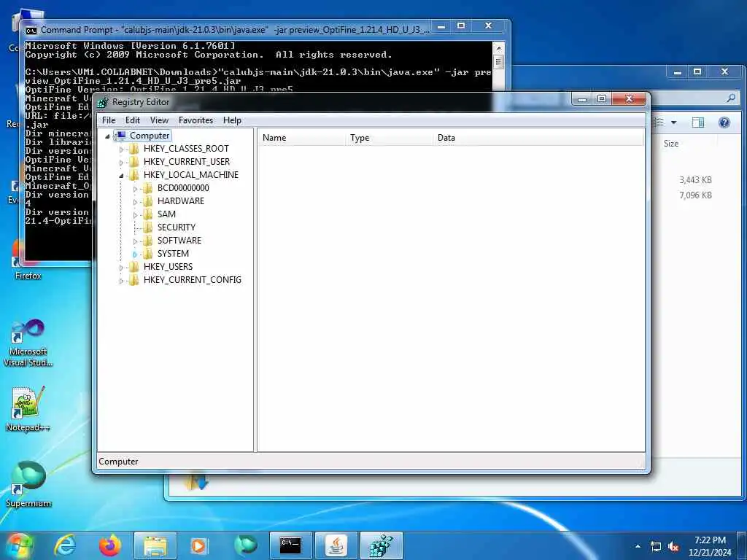Open the View menu in Registry Editor

coord(159,120)
